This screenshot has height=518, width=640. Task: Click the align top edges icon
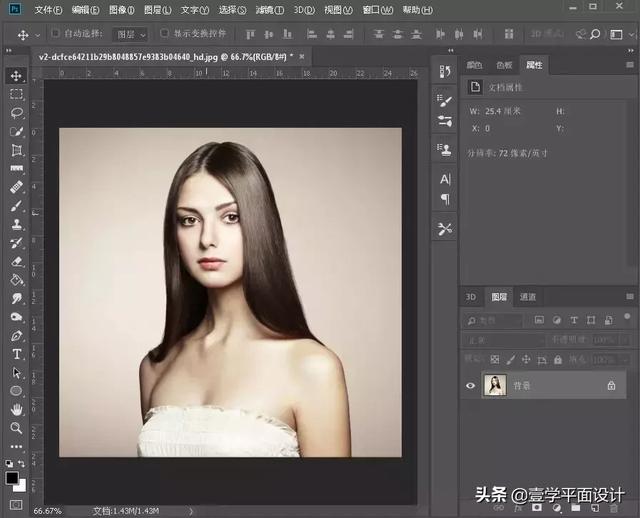pos(250,34)
